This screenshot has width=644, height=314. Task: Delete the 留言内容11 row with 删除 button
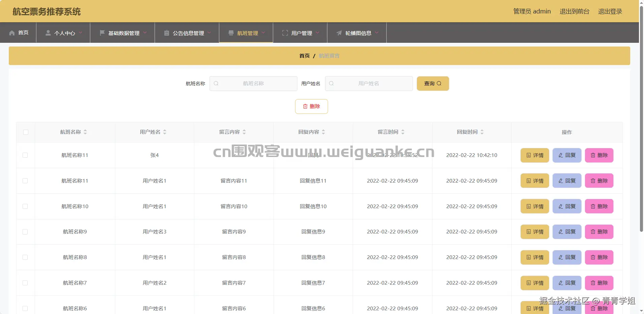pyautogui.click(x=599, y=181)
